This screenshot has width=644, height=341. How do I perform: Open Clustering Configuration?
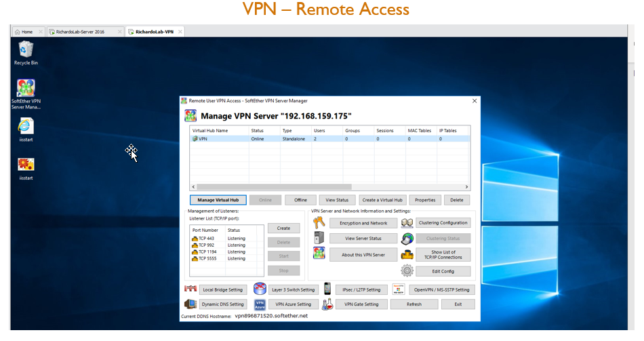pyautogui.click(x=443, y=222)
